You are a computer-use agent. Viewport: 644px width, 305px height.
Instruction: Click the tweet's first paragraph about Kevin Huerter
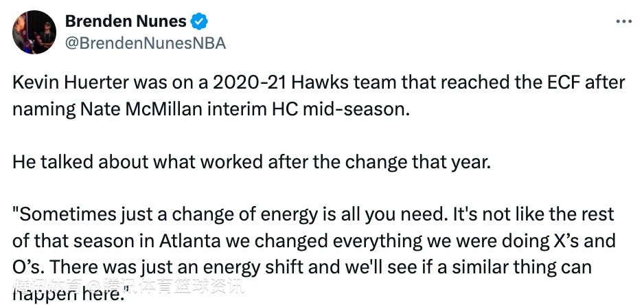tap(319, 96)
